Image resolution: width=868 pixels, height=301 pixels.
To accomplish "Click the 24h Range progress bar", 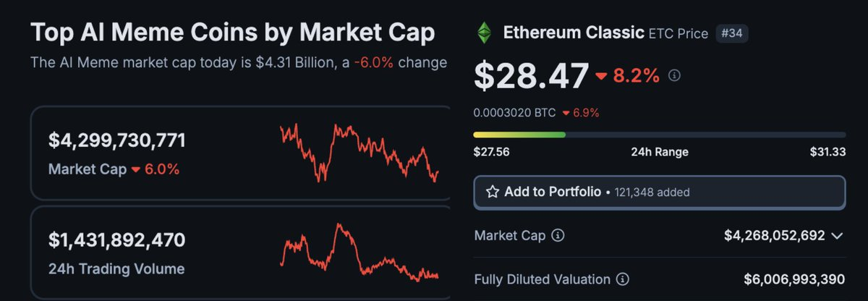I will tap(659, 135).
